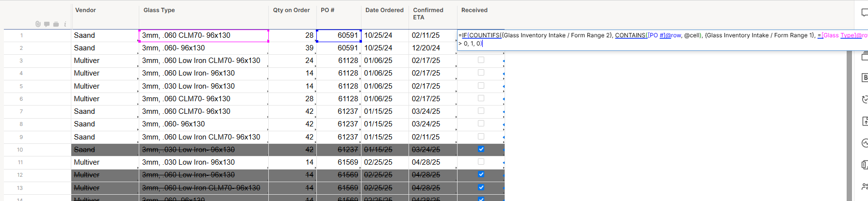The width and height of the screenshot is (868, 201).
Task: Select Qty cell 24 in row 3
Action: pyautogui.click(x=293, y=61)
